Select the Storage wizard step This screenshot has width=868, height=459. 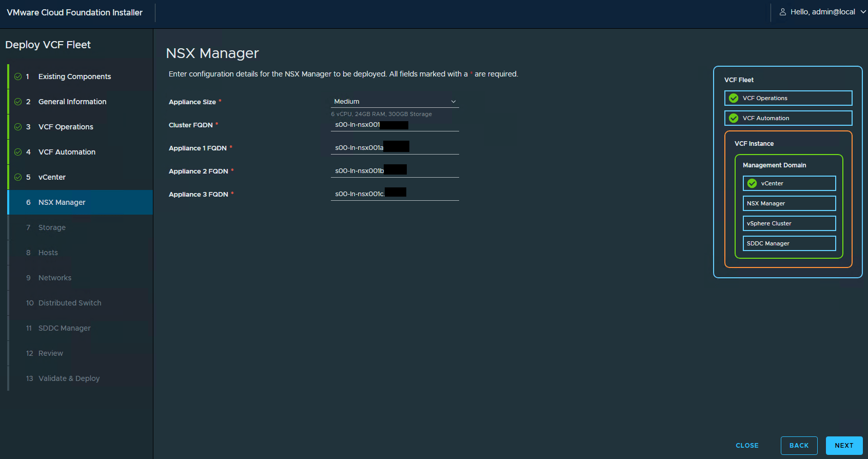click(80, 227)
